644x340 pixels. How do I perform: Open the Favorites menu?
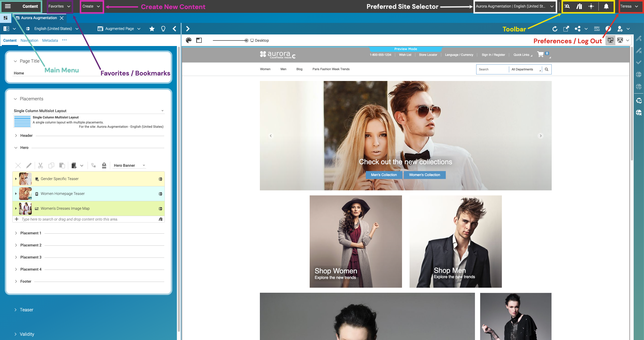pyautogui.click(x=59, y=6)
